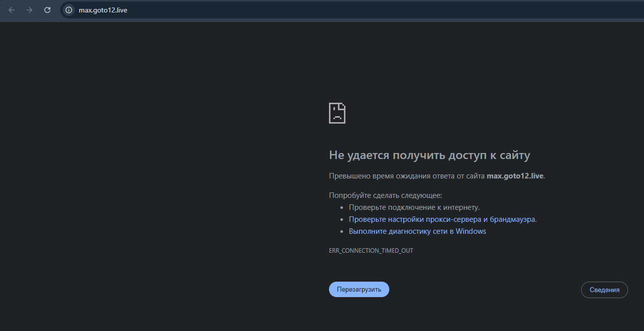The width and height of the screenshot is (644, 331).
Task: Open the Проверьте настройки прокси-сервера и брандмауэра link
Action: tap(442, 219)
